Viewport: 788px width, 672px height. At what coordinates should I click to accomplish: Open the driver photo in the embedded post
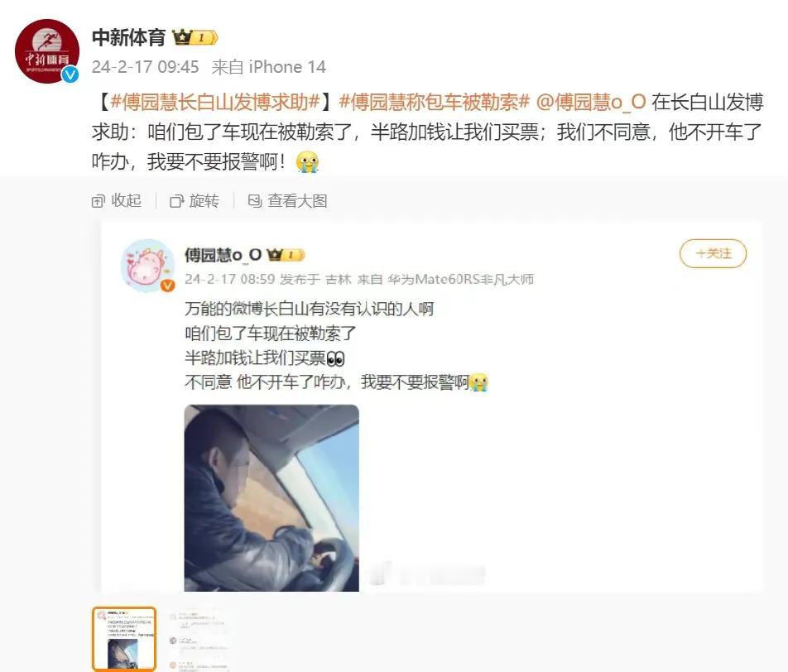pyautogui.click(x=271, y=497)
